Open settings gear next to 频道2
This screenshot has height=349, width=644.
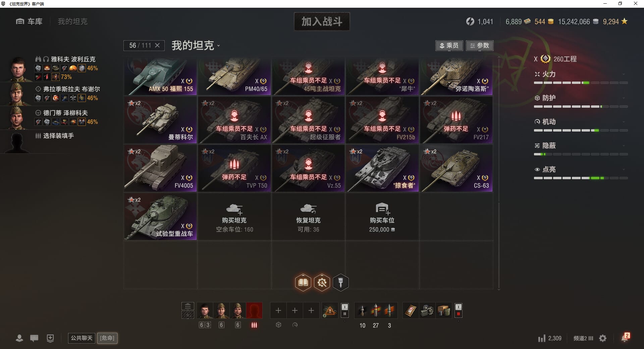tap(603, 338)
